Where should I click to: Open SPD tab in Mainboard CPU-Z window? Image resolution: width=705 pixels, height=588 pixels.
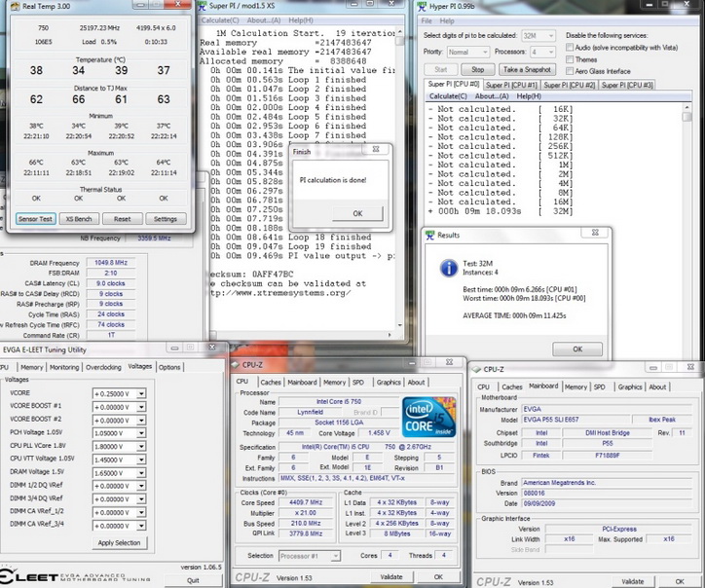(x=599, y=387)
